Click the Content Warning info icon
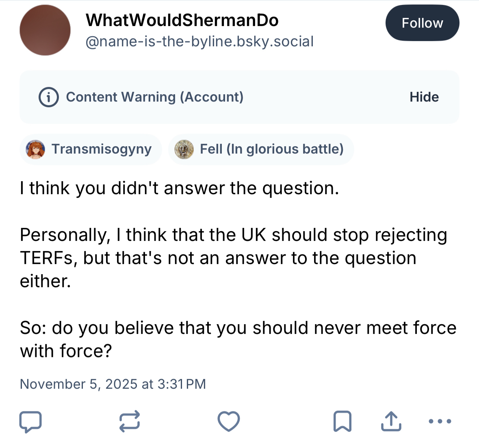 click(49, 97)
